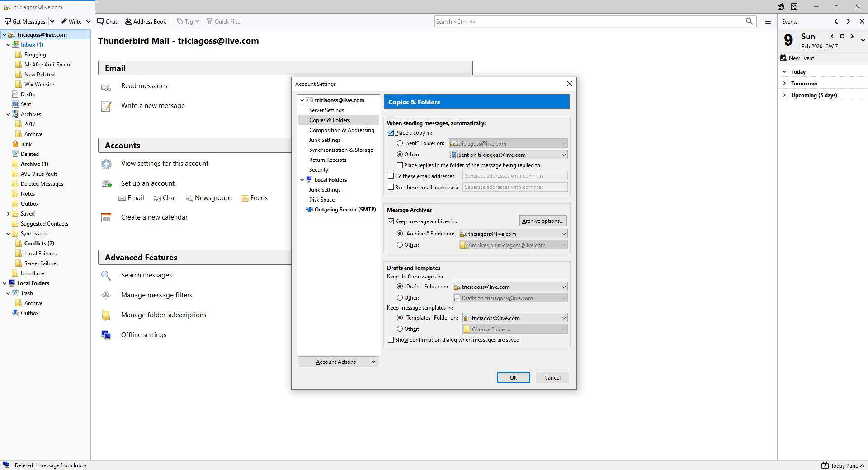Click Create a new calendar icon
This screenshot has width=868, height=470.
(106, 218)
